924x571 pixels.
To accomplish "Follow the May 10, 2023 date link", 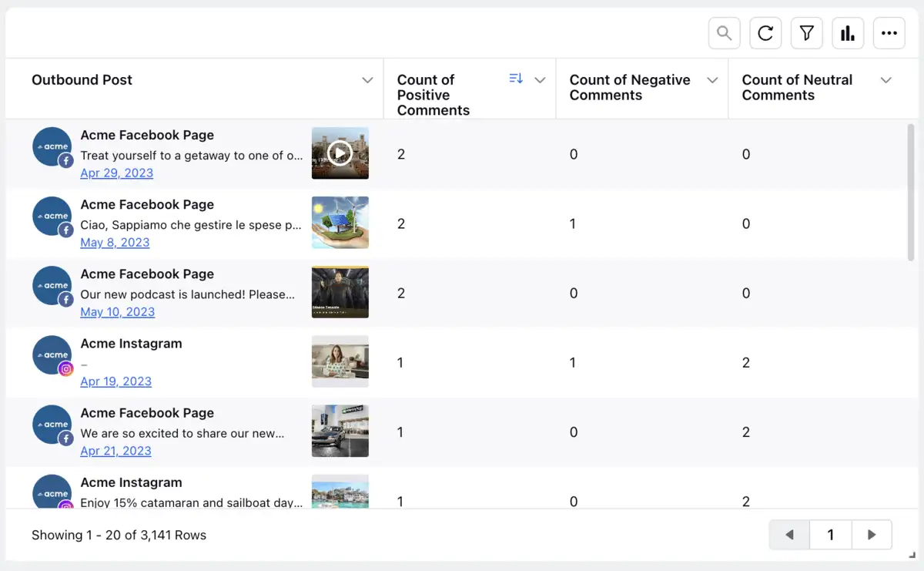I will click(x=117, y=312).
